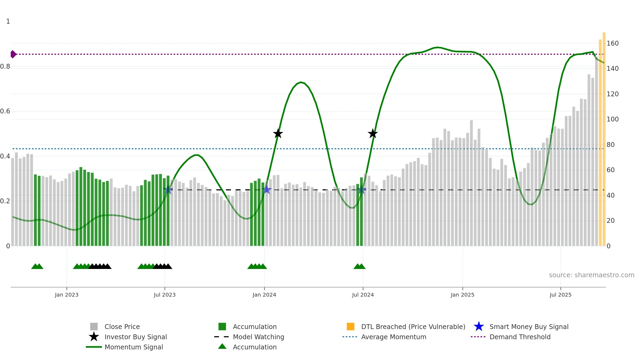
Task: Toggle the Average Momentum legend entry
Action: 384,337
